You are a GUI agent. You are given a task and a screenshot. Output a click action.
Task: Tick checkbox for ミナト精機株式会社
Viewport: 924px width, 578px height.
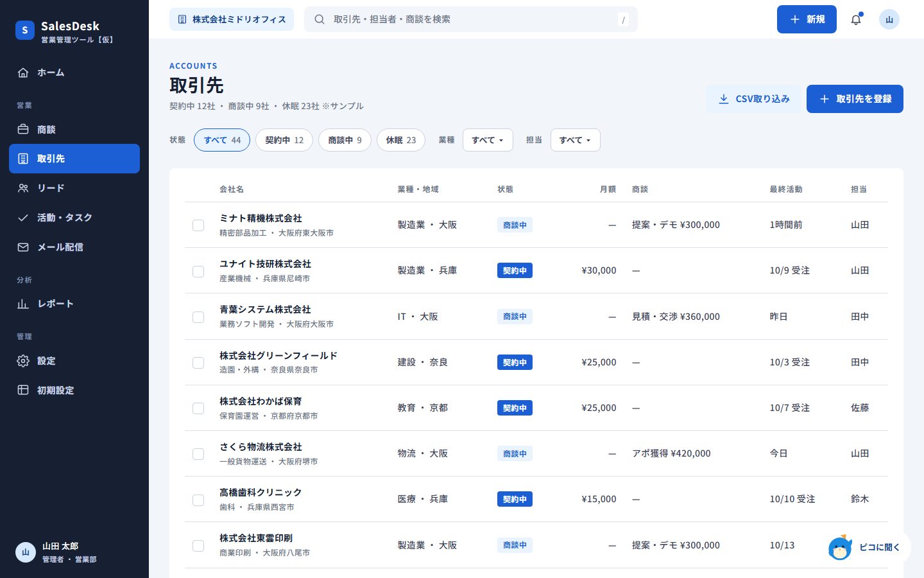click(198, 225)
